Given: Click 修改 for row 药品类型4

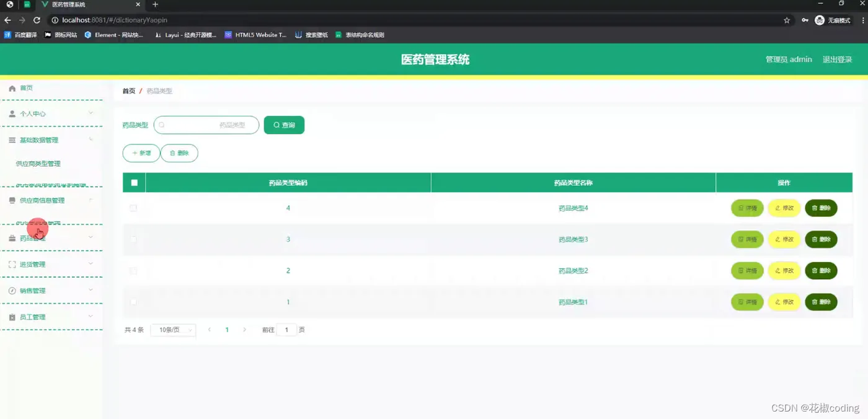Looking at the screenshot, I should 784,208.
